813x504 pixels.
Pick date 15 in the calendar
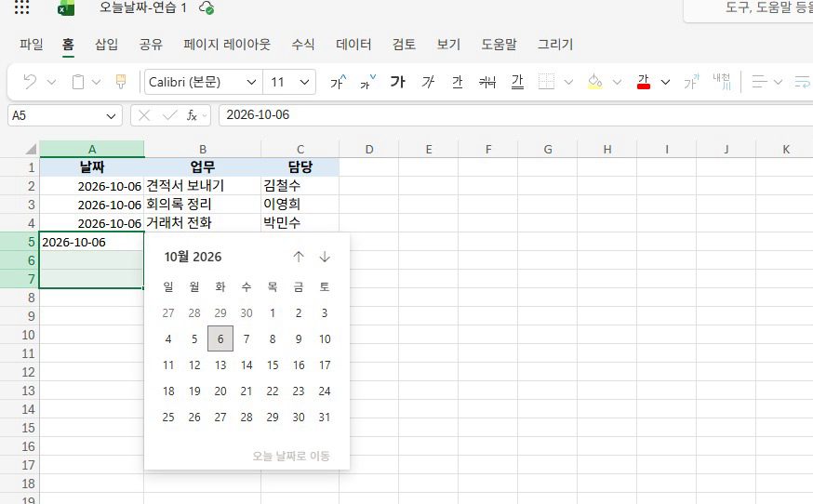pyautogui.click(x=273, y=365)
